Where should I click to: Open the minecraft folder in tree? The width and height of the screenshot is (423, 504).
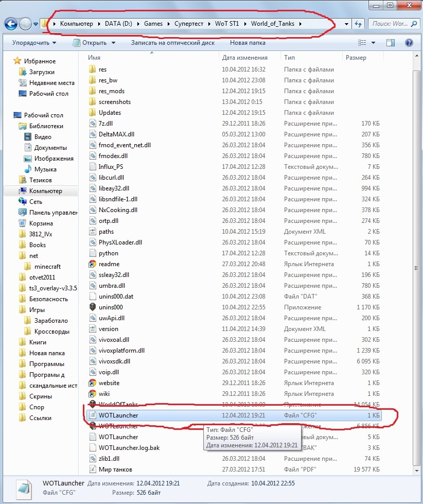(x=47, y=267)
